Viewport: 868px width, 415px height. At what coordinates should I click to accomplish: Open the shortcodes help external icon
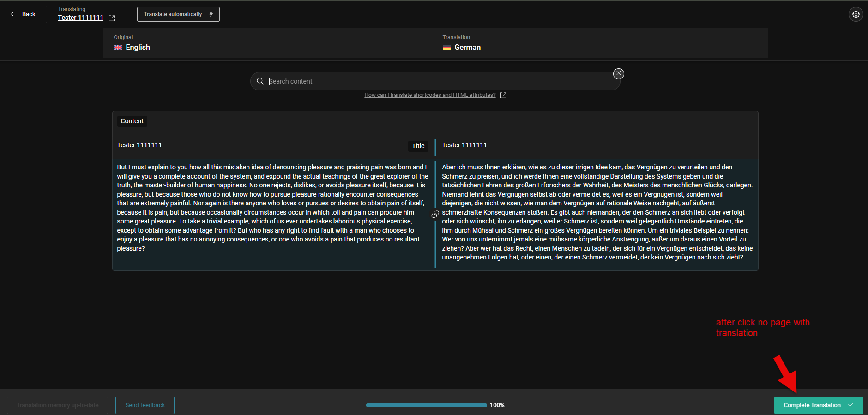[x=503, y=95]
